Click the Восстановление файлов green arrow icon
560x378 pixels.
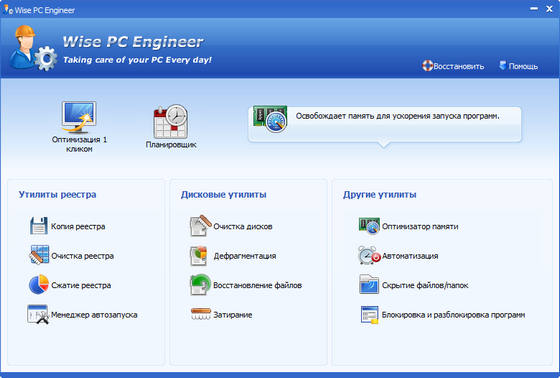pyautogui.click(x=200, y=285)
